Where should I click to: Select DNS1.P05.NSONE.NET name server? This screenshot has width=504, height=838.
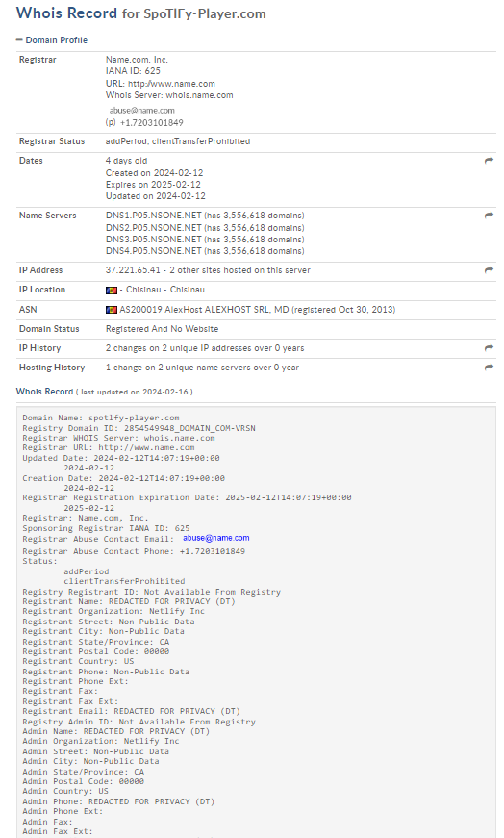(x=153, y=216)
